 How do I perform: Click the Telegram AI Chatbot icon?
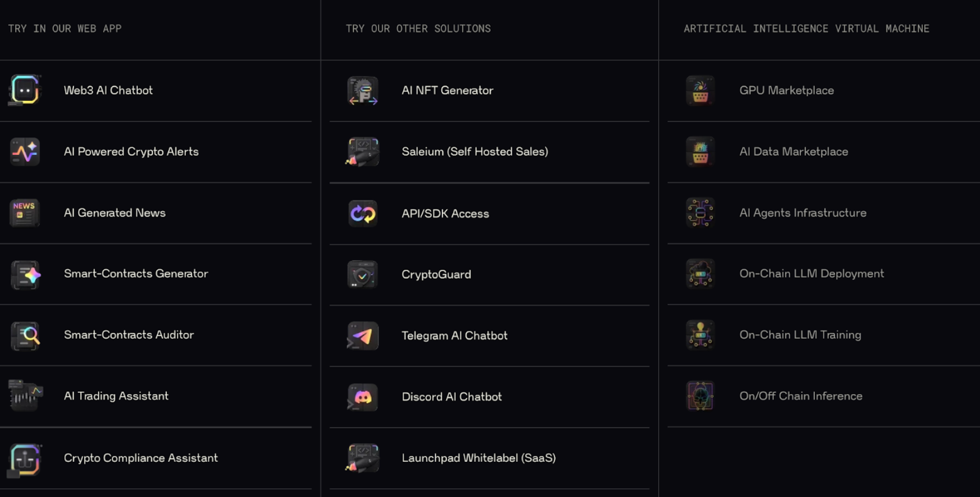pyautogui.click(x=363, y=336)
